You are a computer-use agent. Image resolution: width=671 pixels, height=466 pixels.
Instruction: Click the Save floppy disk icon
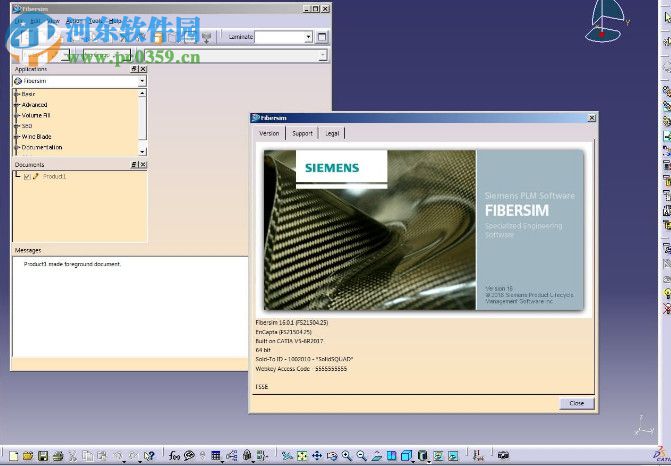43,456
